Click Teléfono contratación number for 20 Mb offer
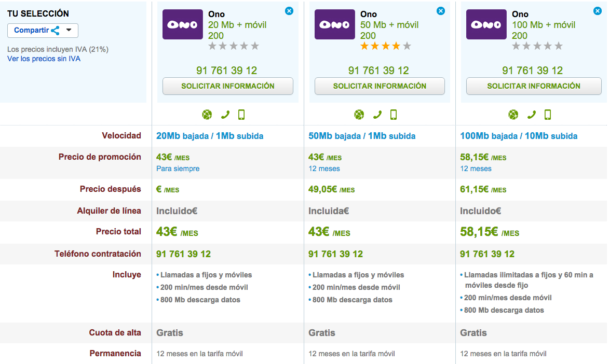Screen dimensions: 609x364 183,254
